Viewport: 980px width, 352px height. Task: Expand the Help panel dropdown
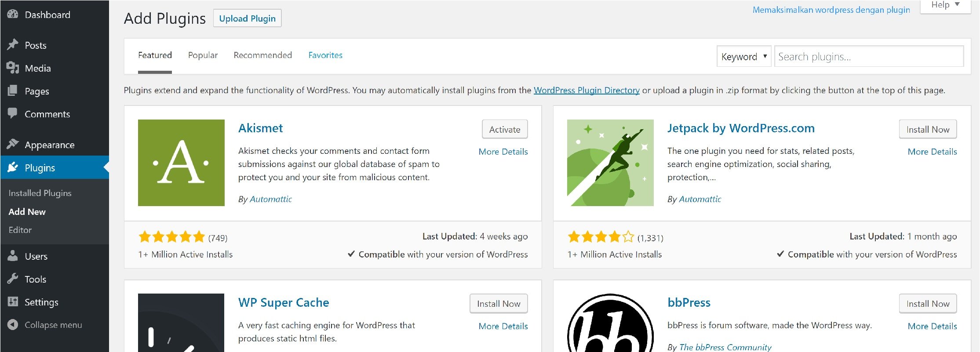(x=945, y=6)
